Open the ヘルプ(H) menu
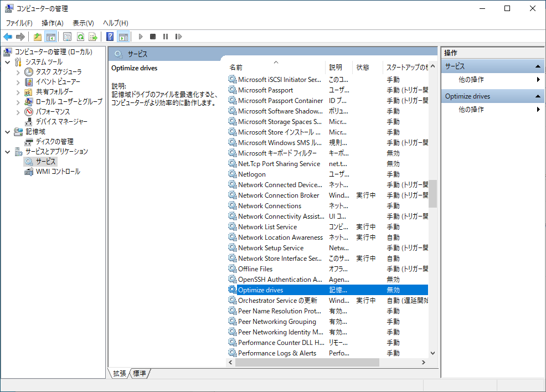 click(116, 23)
